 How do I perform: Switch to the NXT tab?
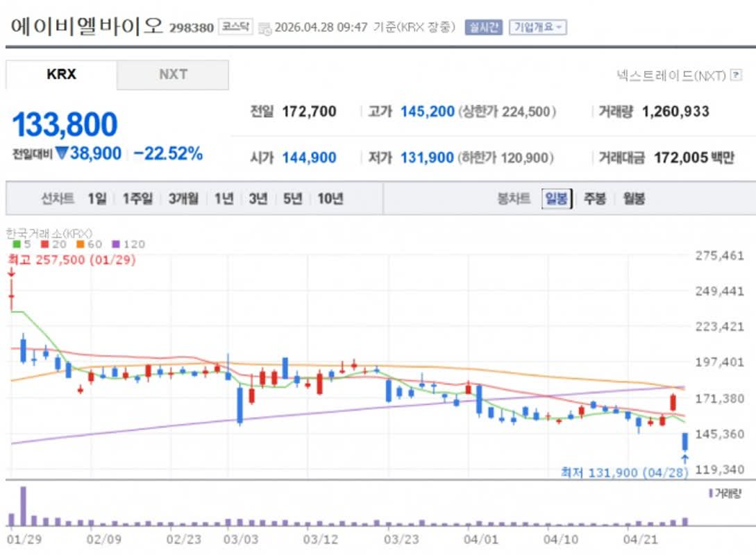(173, 75)
